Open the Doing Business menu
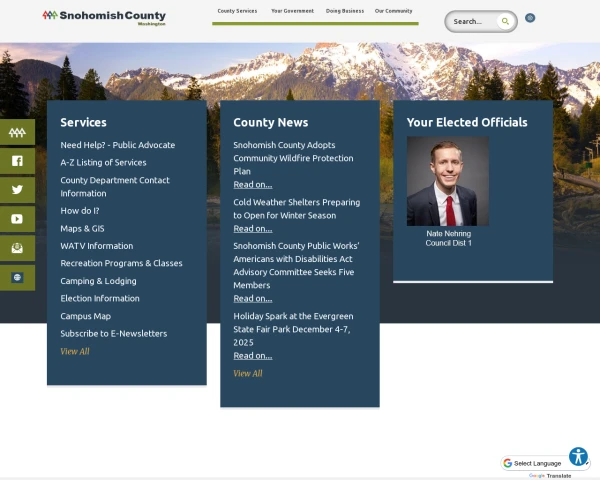Viewport: 600px width, 480px height. pyautogui.click(x=345, y=11)
